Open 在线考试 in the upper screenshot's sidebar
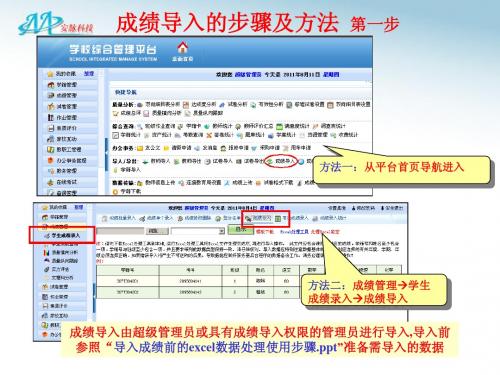The height and width of the screenshot is (375, 500). [x=66, y=182]
